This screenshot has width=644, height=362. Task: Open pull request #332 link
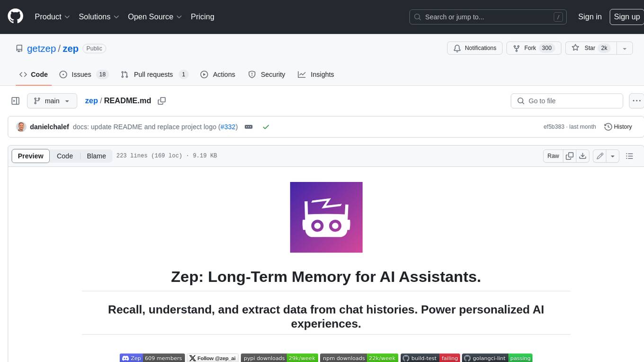[228, 127]
